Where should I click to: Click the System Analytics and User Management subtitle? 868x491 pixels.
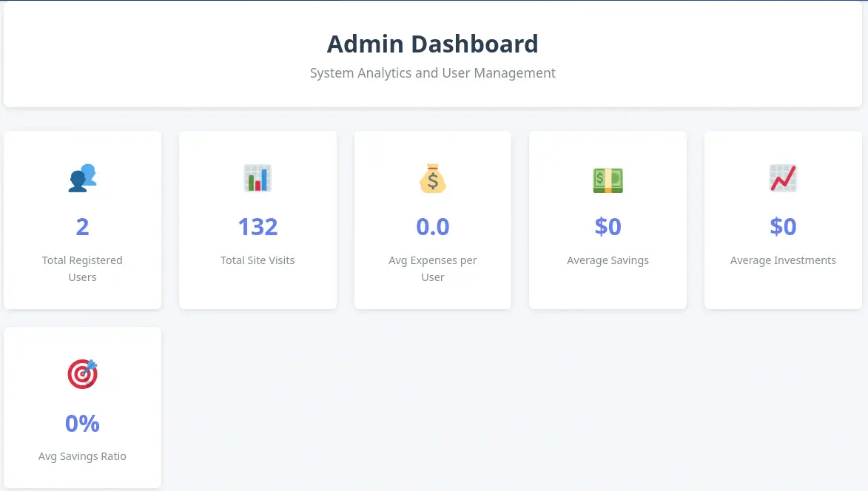click(432, 73)
